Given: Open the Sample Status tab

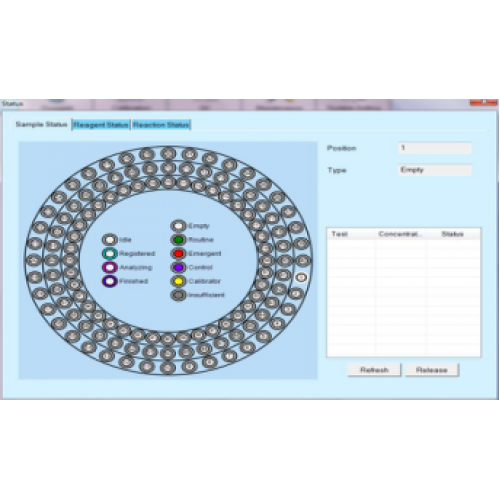Looking at the screenshot, I should (x=42, y=124).
